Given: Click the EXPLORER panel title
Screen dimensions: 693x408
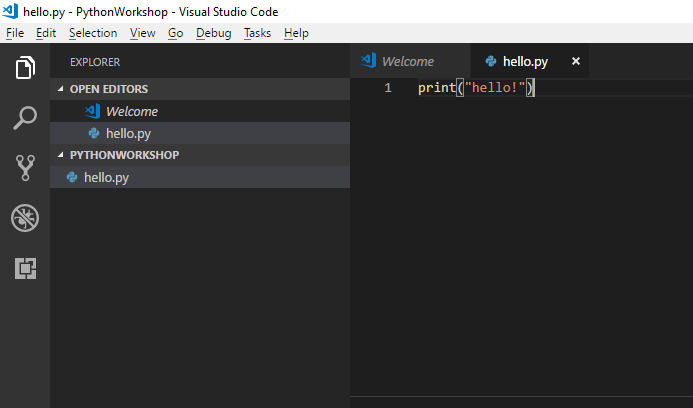Looking at the screenshot, I should 95,62.
